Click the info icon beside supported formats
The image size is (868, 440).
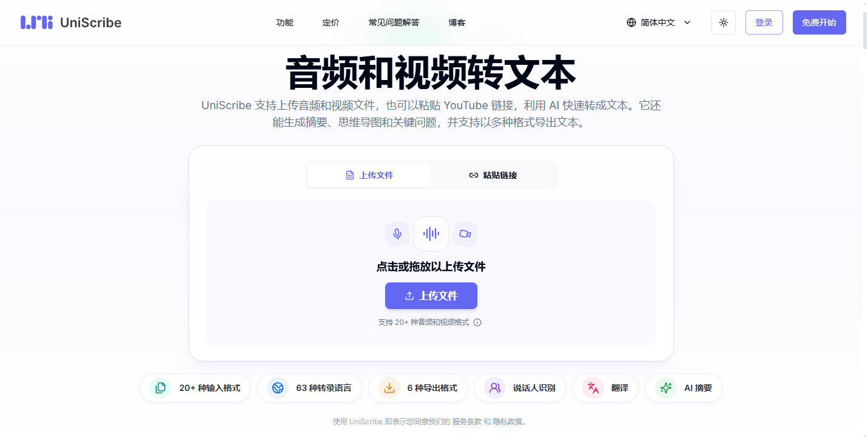(477, 322)
